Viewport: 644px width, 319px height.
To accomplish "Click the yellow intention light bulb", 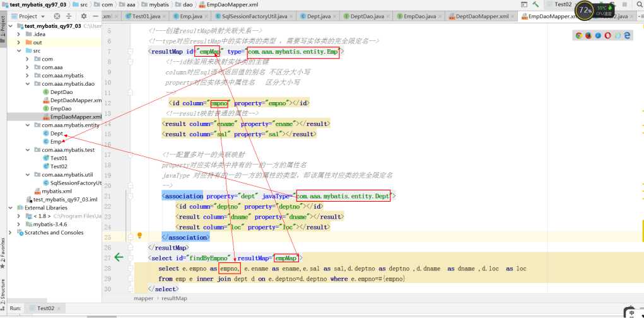I will [x=140, y=236].
